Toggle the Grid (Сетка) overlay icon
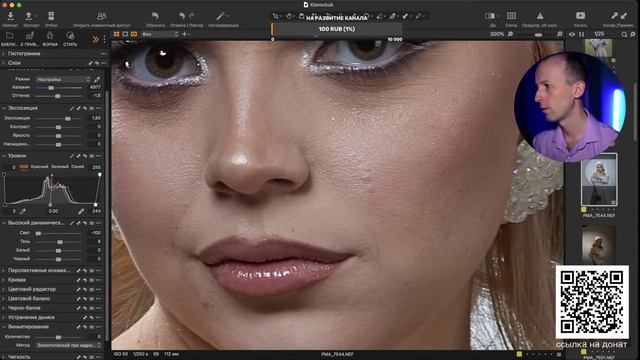This screenshot has width=640, height=360. [511, 16]
